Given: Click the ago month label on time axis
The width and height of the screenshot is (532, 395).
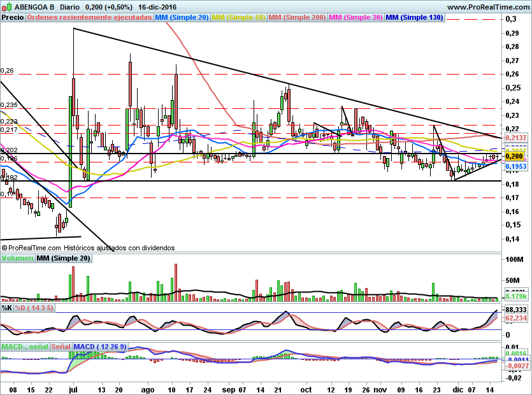Looking at the screenshot, I should pos(148,390).
